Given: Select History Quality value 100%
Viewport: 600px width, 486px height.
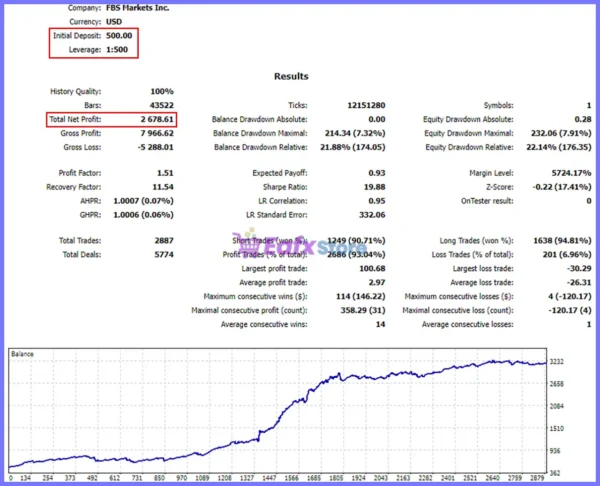Looking at the screenshot, I should [x=161, y=91].
